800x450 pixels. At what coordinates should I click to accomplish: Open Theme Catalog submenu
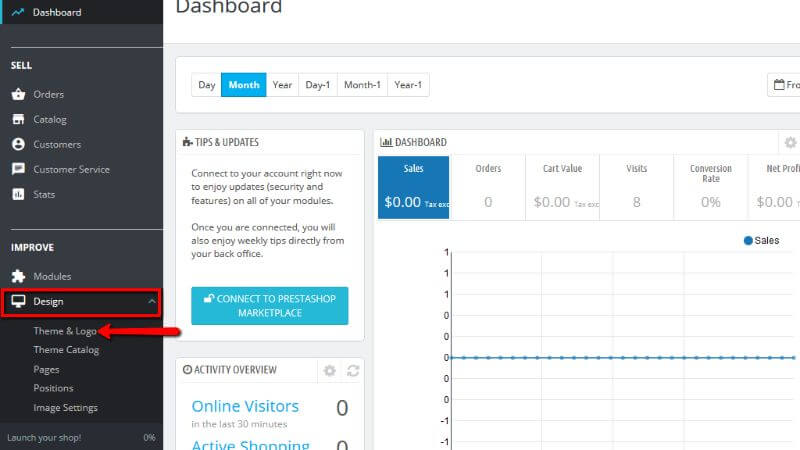click(x=66, y=349)
